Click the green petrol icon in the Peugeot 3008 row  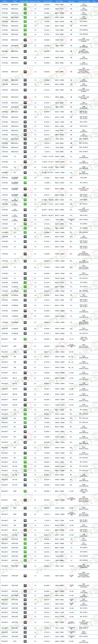pos(25,339)
